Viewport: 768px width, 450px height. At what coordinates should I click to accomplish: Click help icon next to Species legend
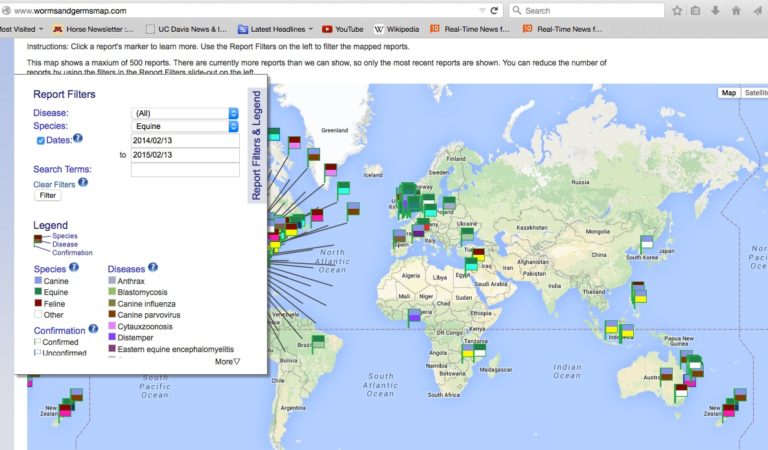[73, 267]
